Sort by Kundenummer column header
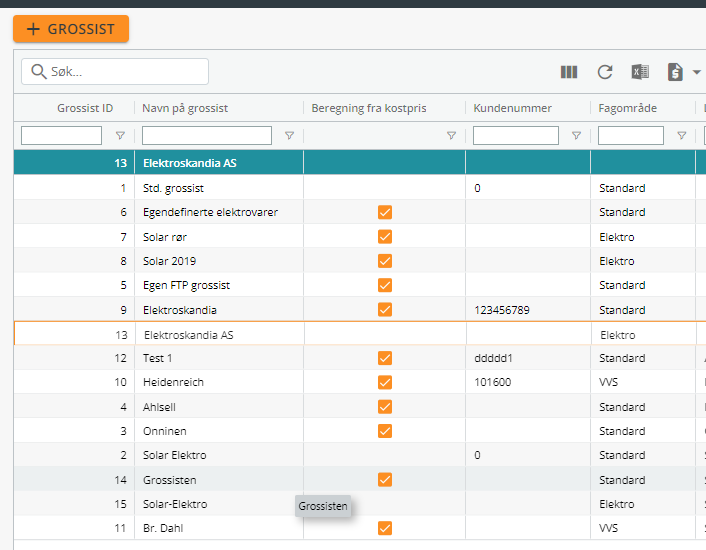Image resolution: width=706 pixels, height=550 pixels. click(x=512, y=108)
